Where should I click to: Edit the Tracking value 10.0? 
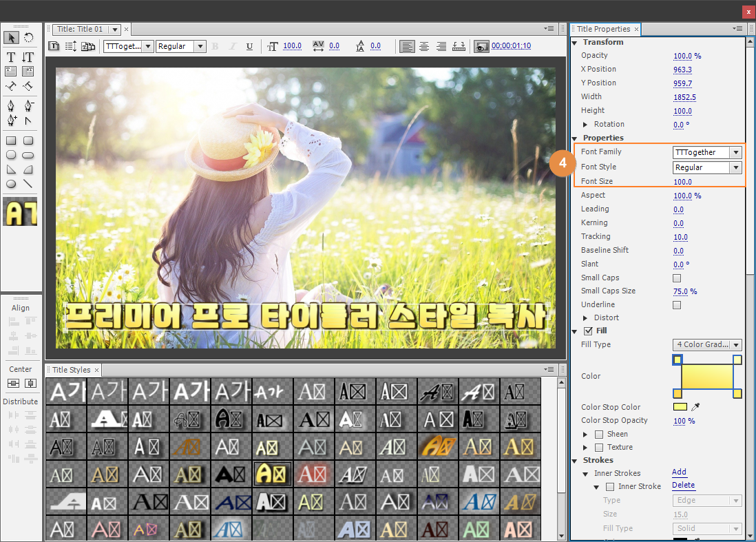pyautogui.click(x=680, y=237)
